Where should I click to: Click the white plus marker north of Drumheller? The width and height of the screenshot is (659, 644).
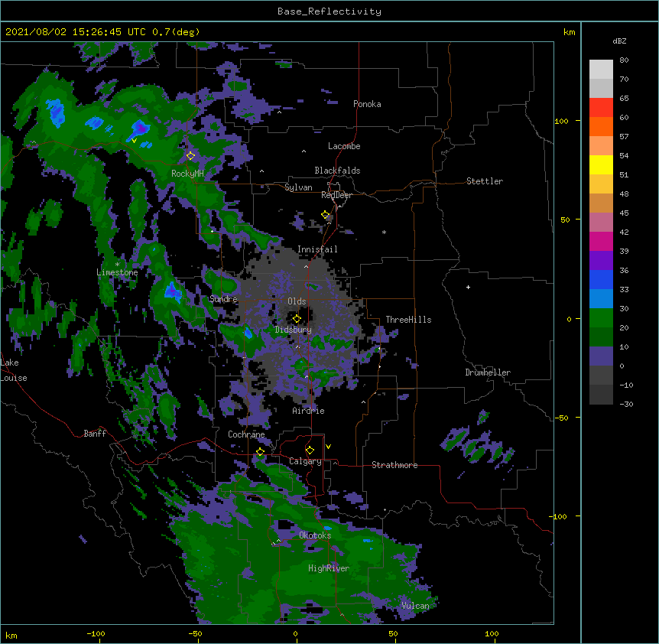(468, 287)
